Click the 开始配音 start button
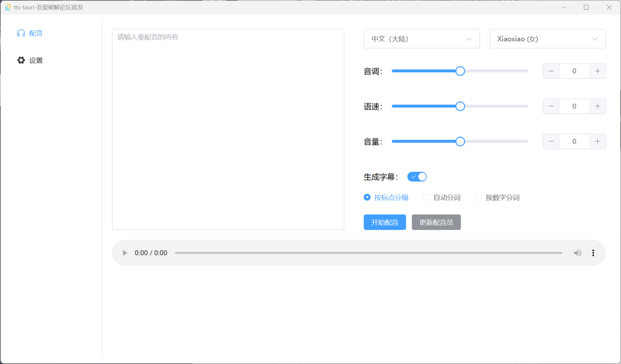 384,222
